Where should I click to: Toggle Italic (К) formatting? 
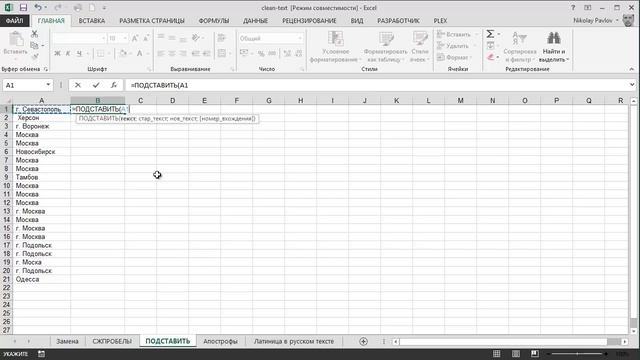pyautogui.click(x=68, y=53)
